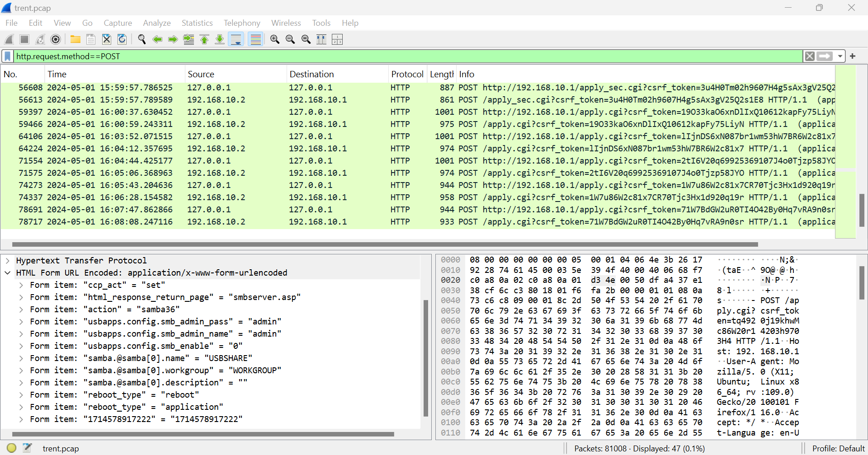Image resolution: width=868 pixels, height=455 pixels.
Task: Start capturing packets with the shark fin icon
Action: coord(9,39)
